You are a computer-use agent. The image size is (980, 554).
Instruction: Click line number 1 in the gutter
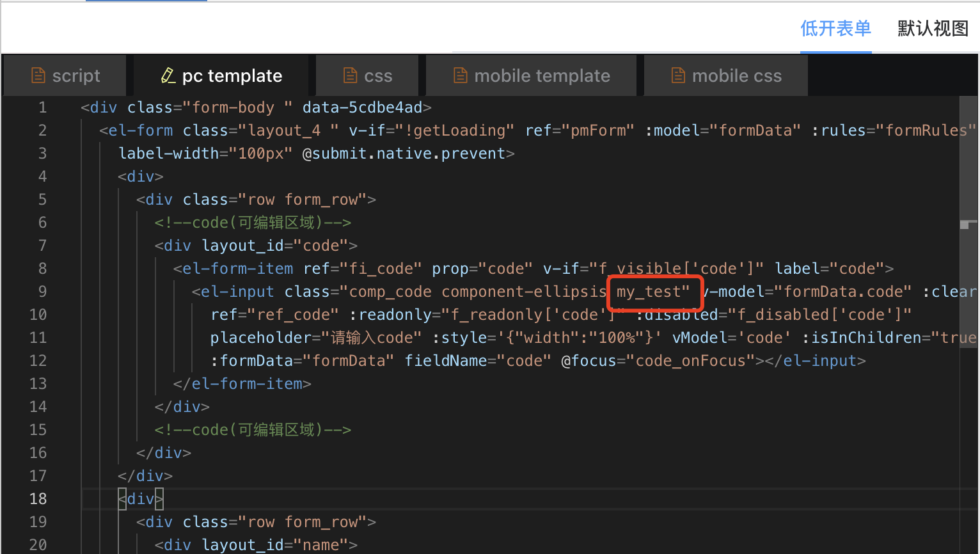(42, 107)
